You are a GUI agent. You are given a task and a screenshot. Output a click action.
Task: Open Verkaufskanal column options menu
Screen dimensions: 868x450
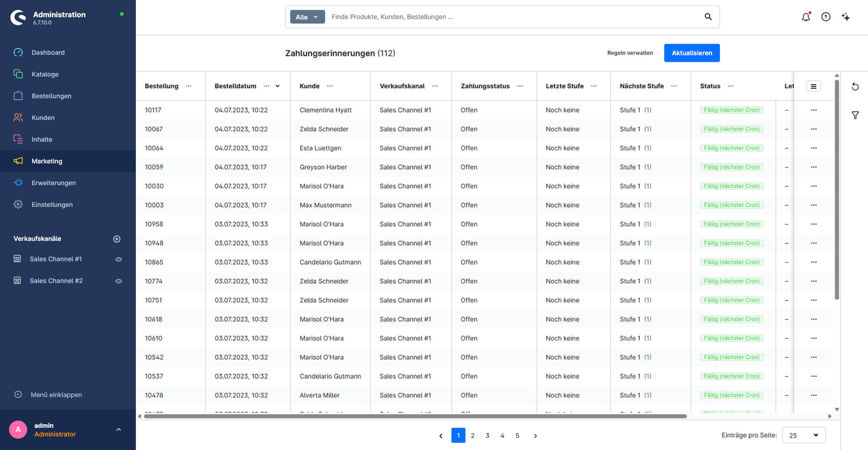click(x=435, y=86)
